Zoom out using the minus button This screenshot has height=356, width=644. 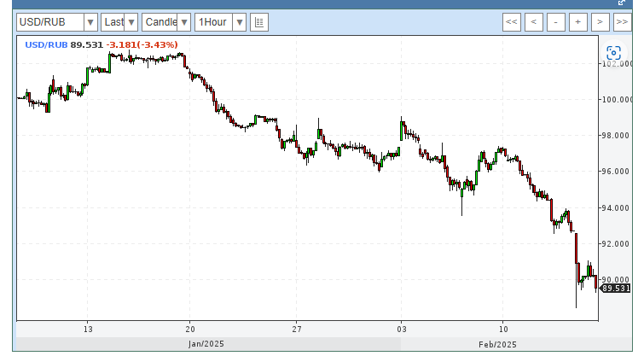pyautogui.click(x=555, y=22)
